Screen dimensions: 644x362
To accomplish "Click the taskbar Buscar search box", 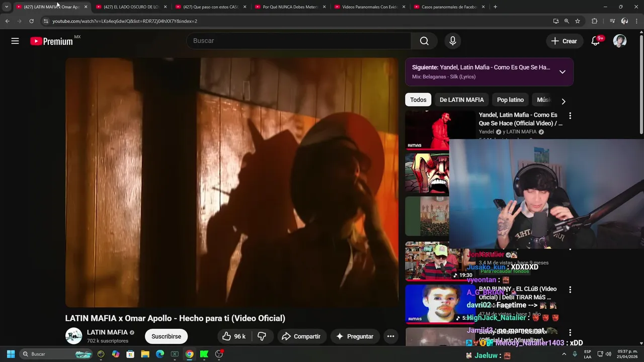I will (56, 354).
